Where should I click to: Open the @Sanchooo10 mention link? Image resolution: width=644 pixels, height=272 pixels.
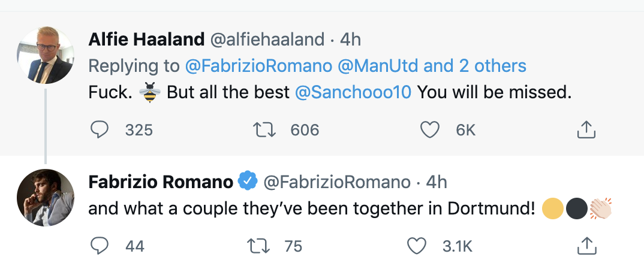[x=353, y=93]
